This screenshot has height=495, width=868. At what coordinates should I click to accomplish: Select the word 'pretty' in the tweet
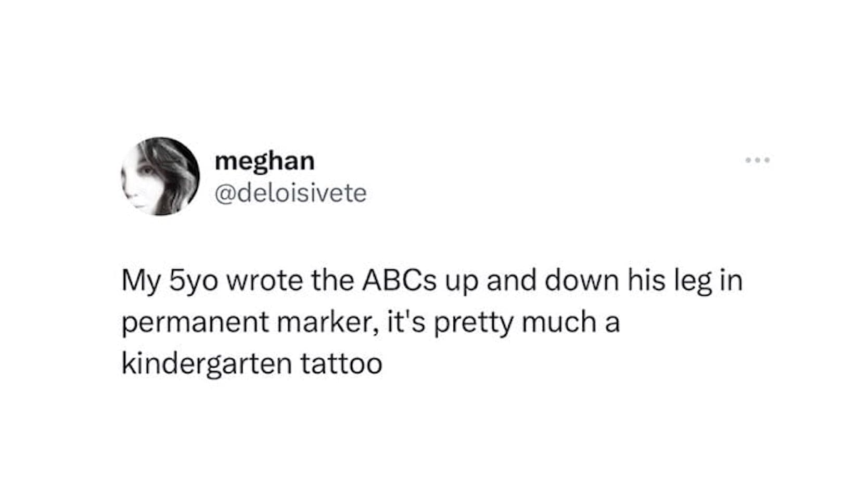(474, 324)
